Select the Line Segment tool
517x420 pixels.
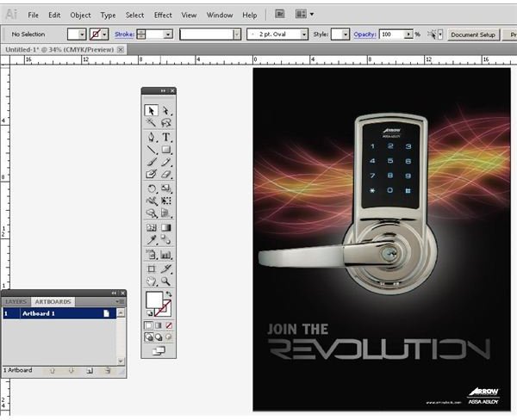(x=152, y=150)
